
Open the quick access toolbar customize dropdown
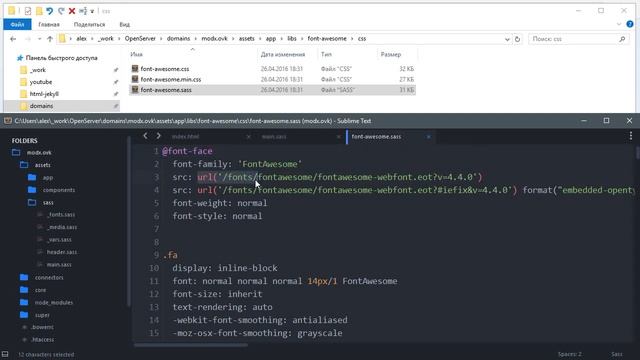tap(92, 11)
